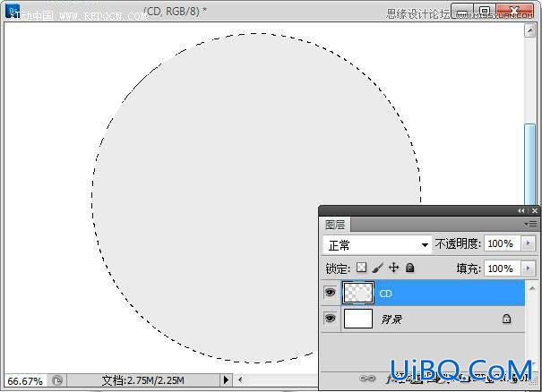Open the status bar options arrow
542x392 pixels.
[226, 379]
